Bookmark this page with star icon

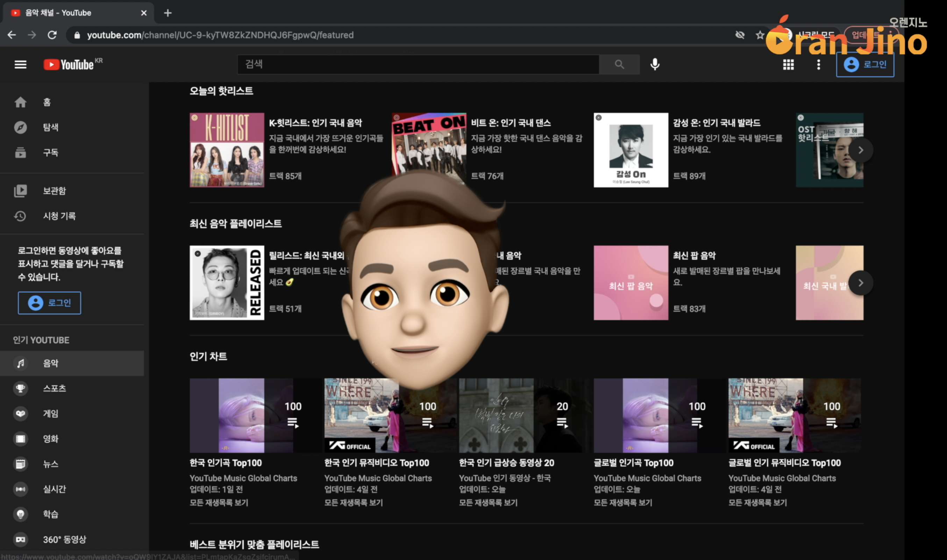(x=760, y=35)
